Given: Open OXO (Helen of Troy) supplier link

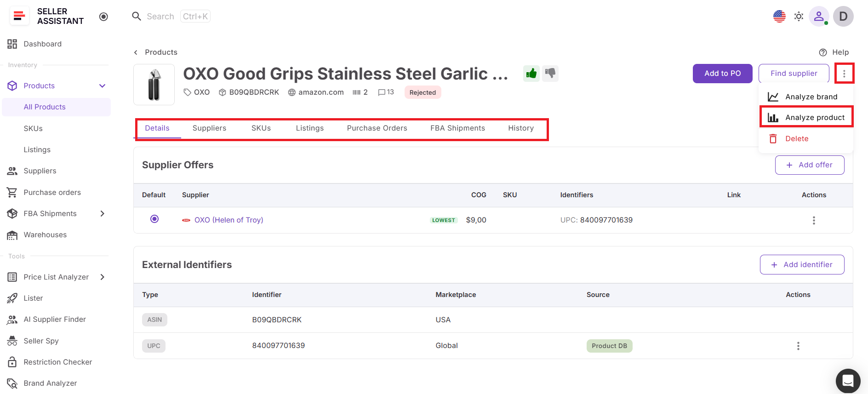Looking at the screenshot, I should [x=228, y=220].
